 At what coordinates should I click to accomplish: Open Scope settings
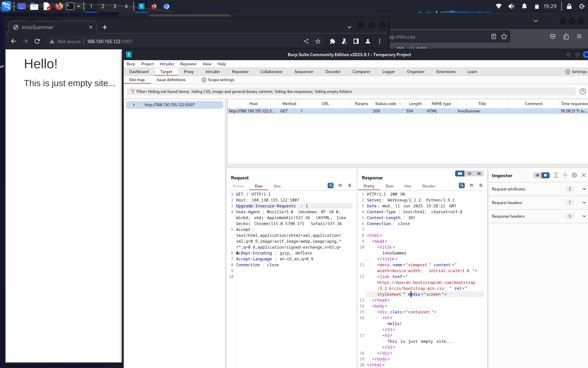218,80
